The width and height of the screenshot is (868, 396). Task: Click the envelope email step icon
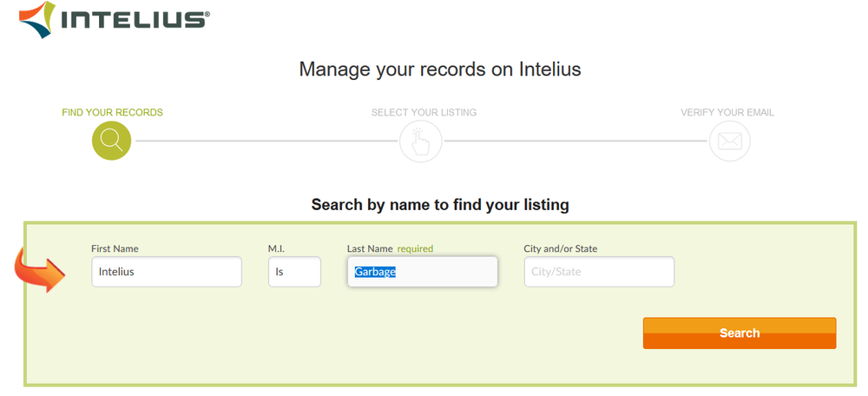(x=730, y=142)
